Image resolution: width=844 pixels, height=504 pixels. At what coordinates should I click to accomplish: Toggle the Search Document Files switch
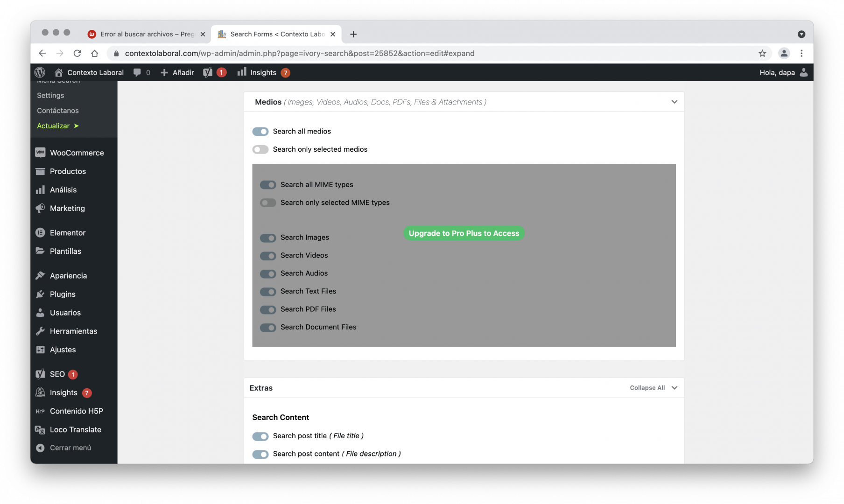click(x=268, y=328)
